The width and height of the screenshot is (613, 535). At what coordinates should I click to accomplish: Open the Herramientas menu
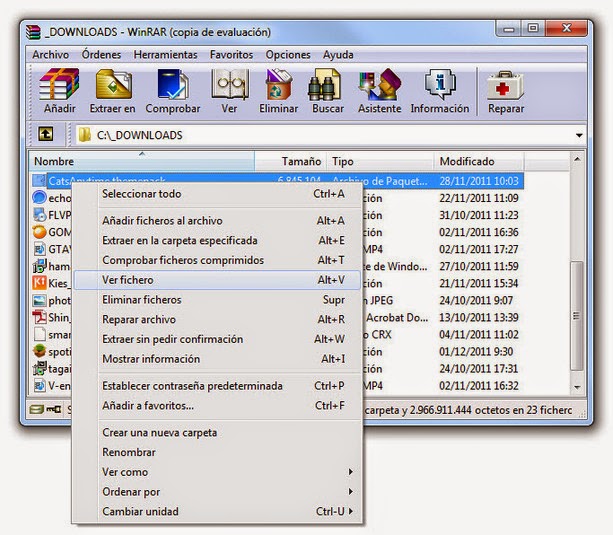[x=165, y=54]
